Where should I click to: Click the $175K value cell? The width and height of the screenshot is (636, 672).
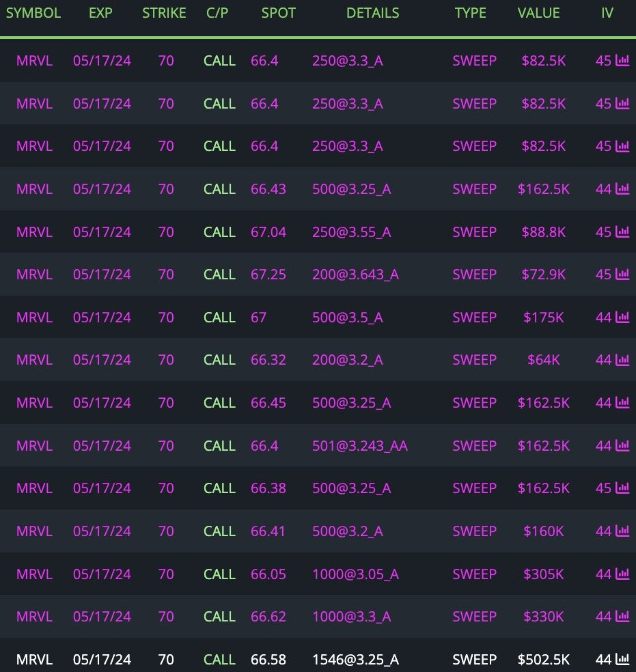(x=543, y=317)
